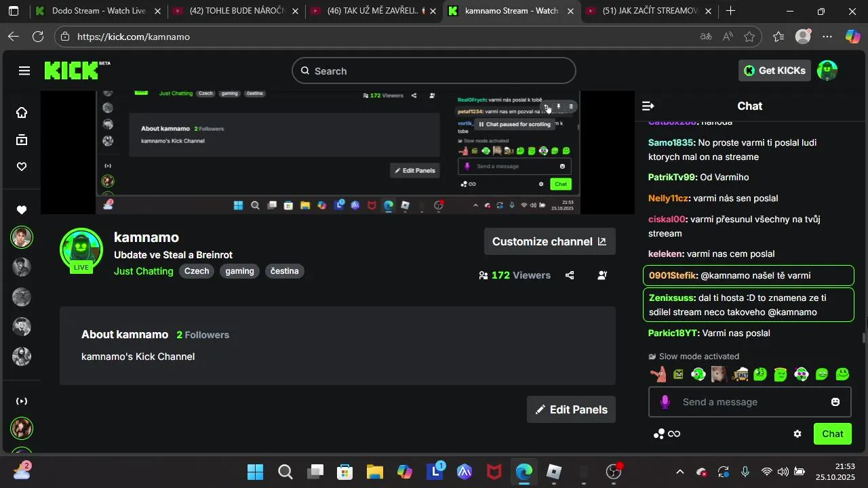Click the live broadcast icon in left sidebar
The image size is (868, 488).
point(22,401)
